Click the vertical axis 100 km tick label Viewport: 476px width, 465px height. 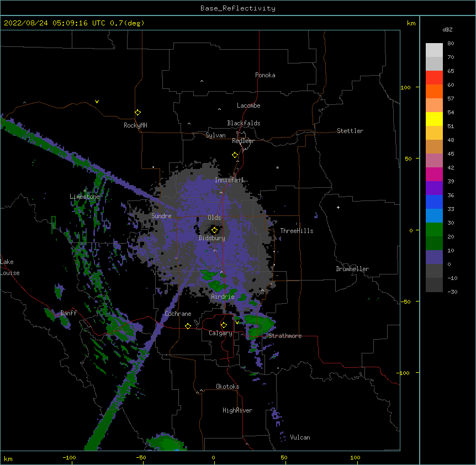[405, 87]
